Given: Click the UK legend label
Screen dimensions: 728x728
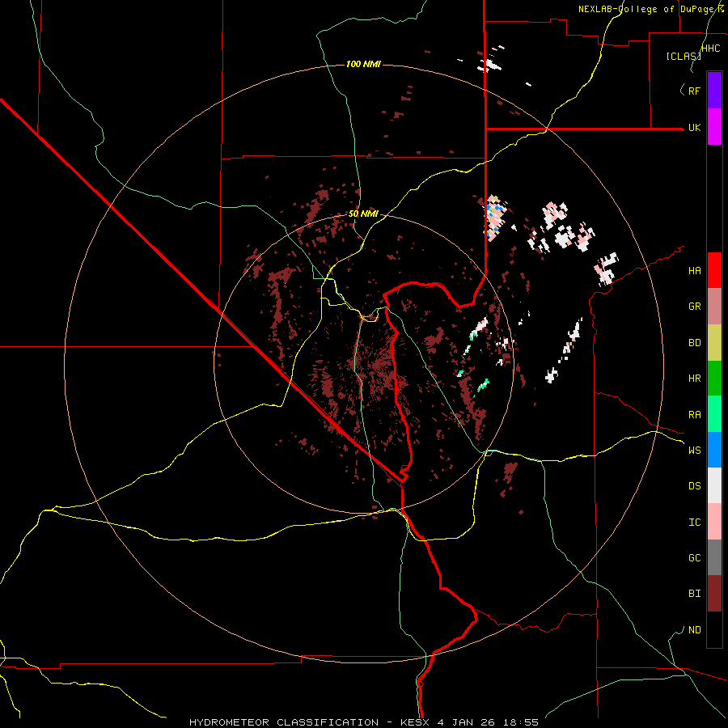Looking at the screenshot, I should (x=694, y=128).
